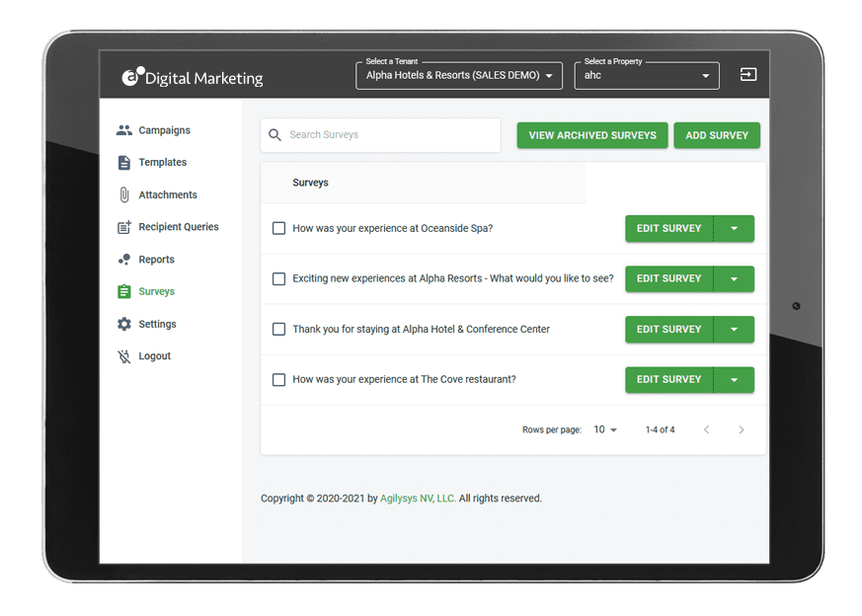Click the Search Surveys input field
This screenshot has height=616, width=862.
point(390,135)
